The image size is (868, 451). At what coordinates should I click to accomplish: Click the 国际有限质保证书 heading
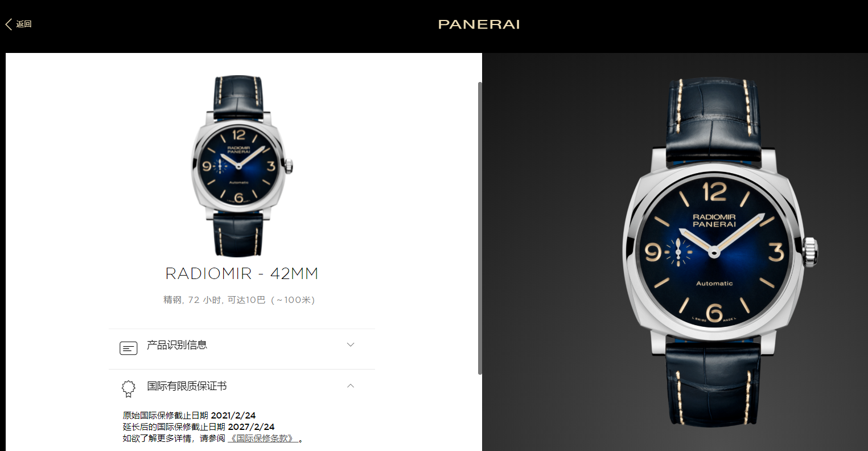(187, 386)
